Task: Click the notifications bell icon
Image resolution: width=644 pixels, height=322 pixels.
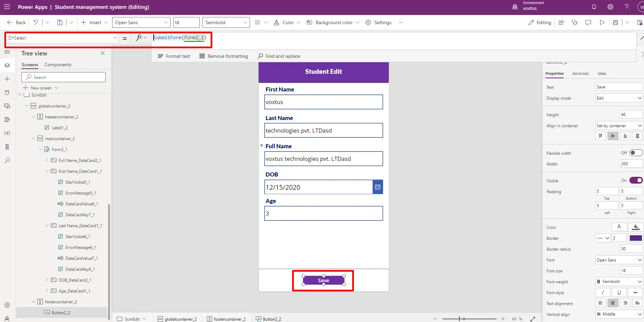Action: tap(594, 7)
